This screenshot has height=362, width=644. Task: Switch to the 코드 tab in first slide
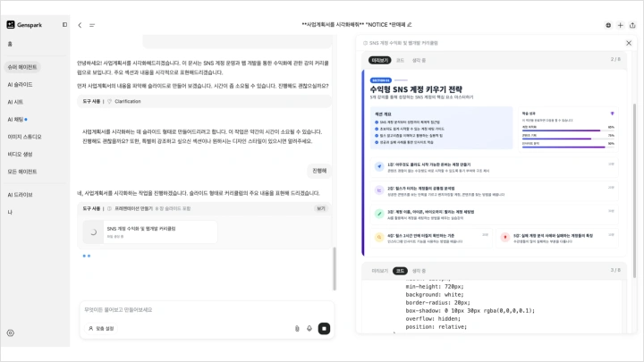tap(400, 60)
